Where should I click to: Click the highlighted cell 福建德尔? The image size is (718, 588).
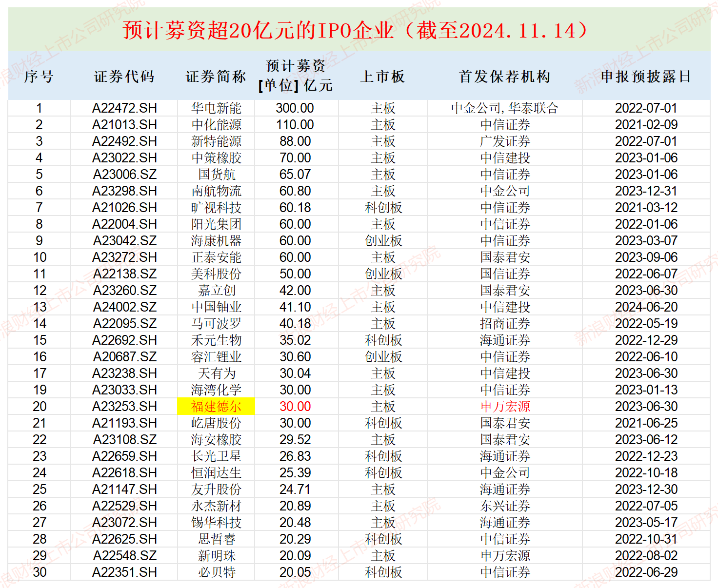(215, 406)
